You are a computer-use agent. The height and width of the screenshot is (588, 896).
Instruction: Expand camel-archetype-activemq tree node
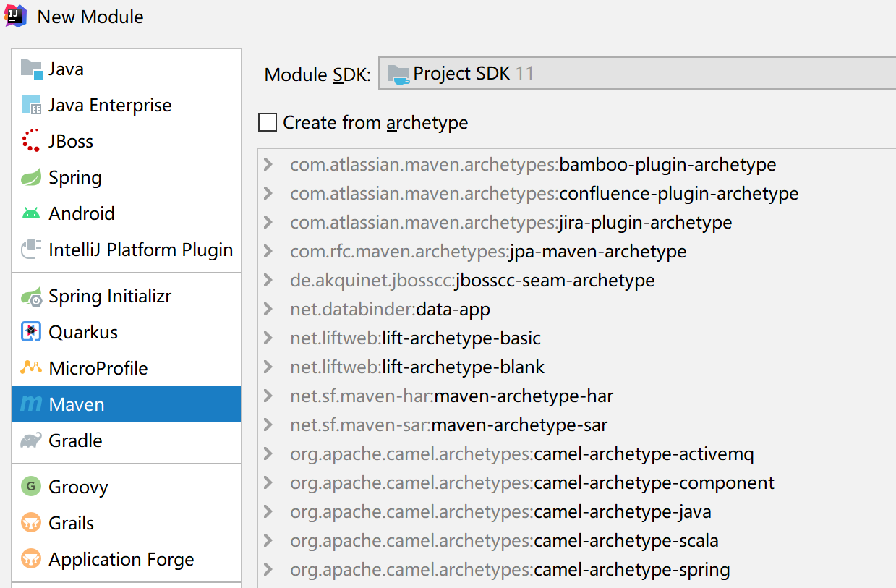(x=268, y=454)
